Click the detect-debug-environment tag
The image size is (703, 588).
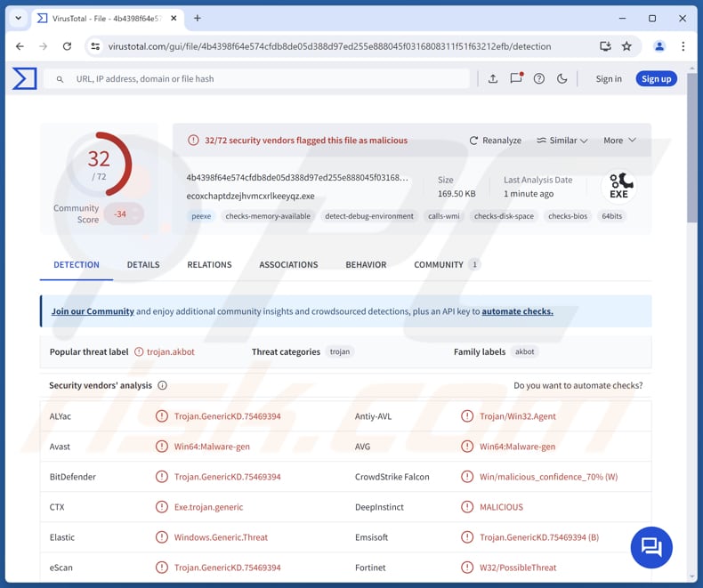tap(369, 216)
